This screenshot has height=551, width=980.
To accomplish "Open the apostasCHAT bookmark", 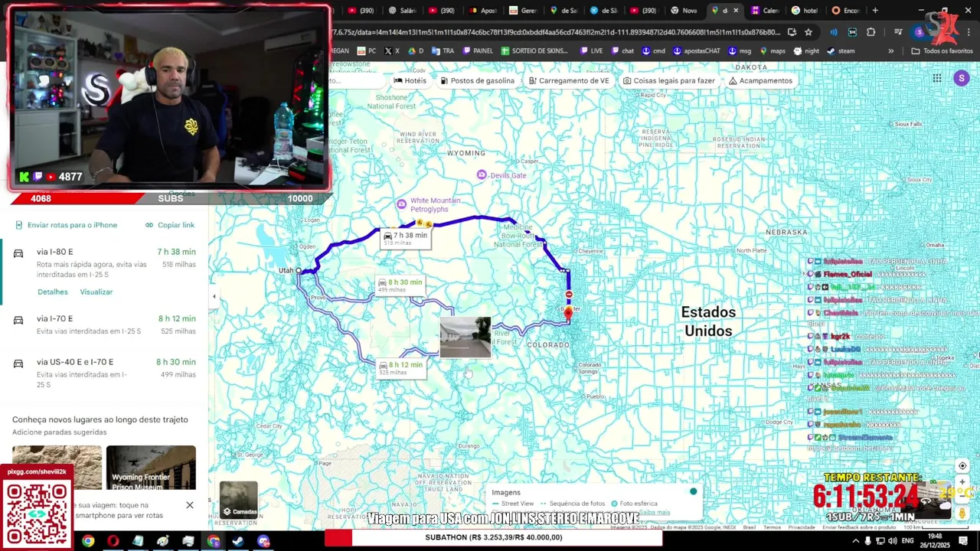I will (697, 51).
